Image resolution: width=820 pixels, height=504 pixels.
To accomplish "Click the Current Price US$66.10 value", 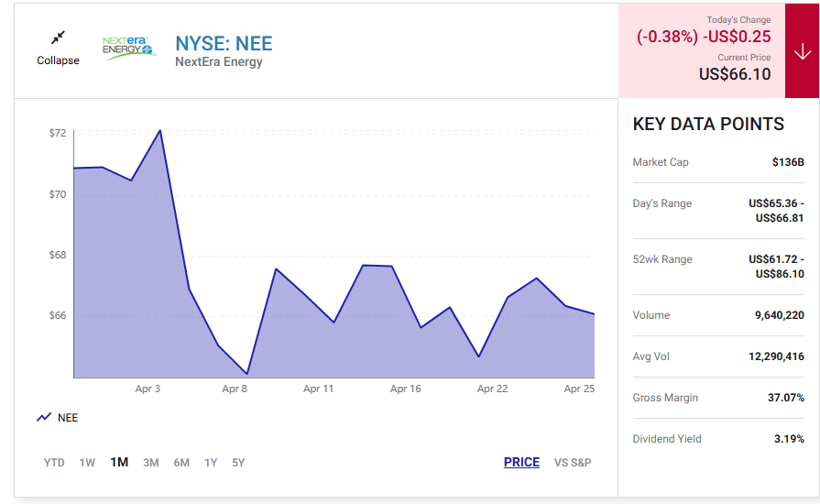I will (x=735, y=74).
